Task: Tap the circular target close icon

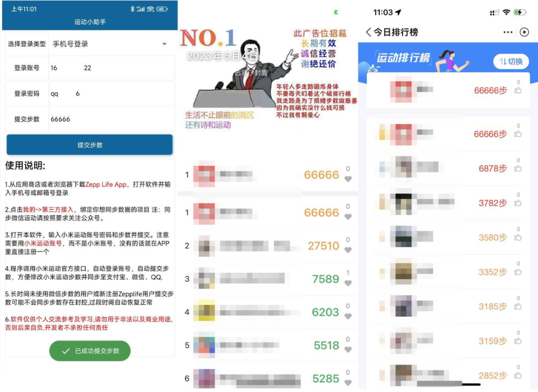Action: coord(524,32)
